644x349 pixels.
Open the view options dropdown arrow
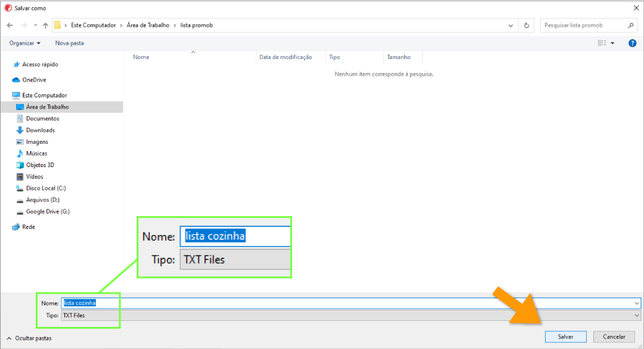click(612, 43)
